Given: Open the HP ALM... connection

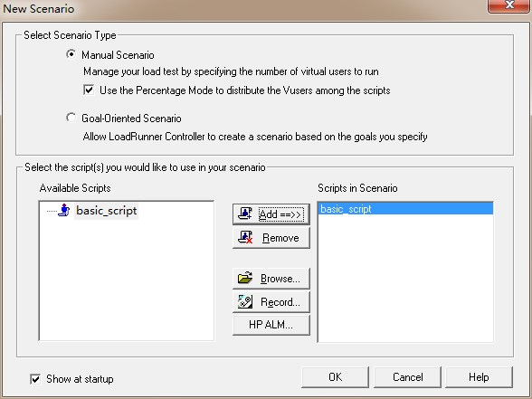Looking at the screenshot, I should [x=271, y=325].
